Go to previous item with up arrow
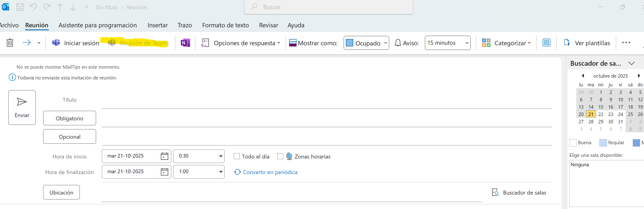 [x=60, y=7]
